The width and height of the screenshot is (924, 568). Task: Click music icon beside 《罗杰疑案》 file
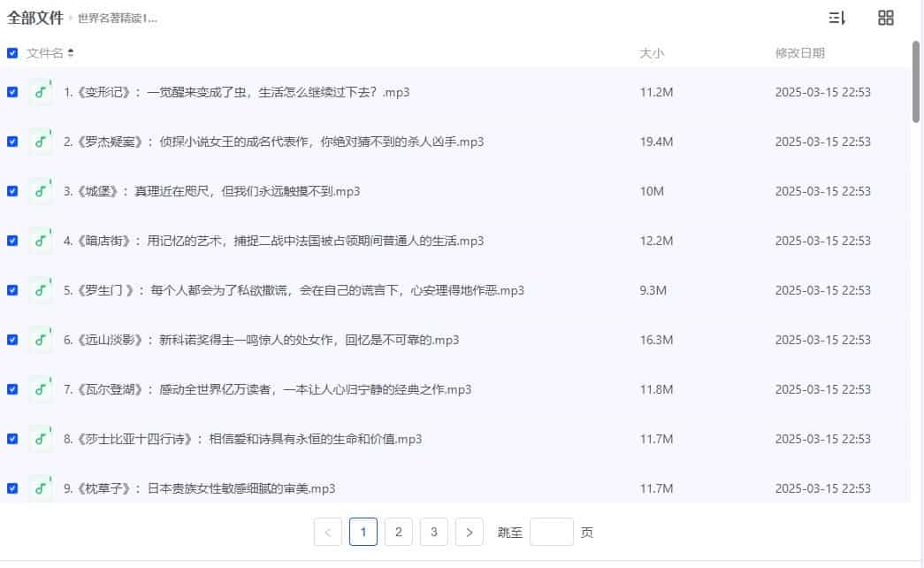41,142
